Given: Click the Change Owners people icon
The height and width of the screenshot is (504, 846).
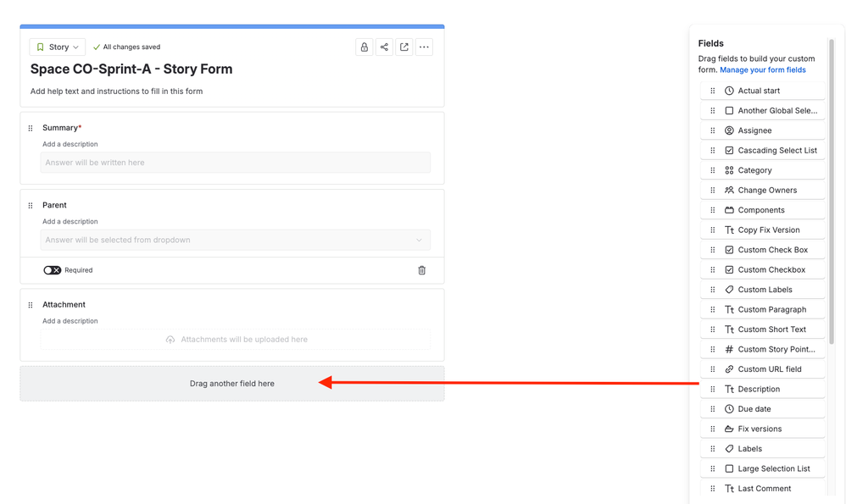Looking at the screenshot, I should pos(729,191).
